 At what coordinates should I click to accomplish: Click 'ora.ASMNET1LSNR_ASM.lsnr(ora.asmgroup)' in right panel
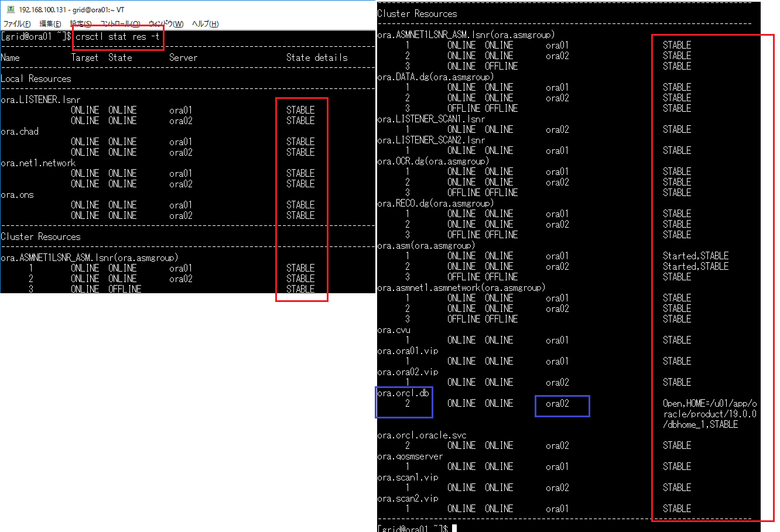coord(466,34)
